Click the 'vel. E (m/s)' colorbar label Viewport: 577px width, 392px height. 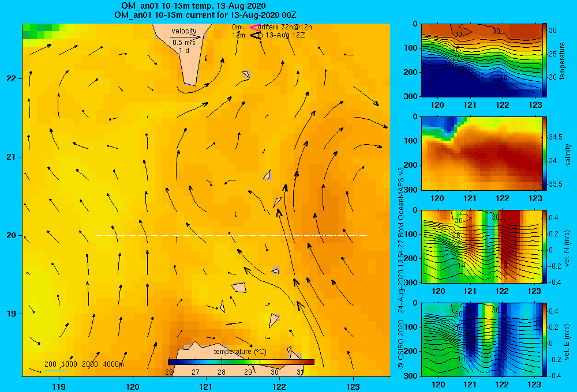coord(567,341)
